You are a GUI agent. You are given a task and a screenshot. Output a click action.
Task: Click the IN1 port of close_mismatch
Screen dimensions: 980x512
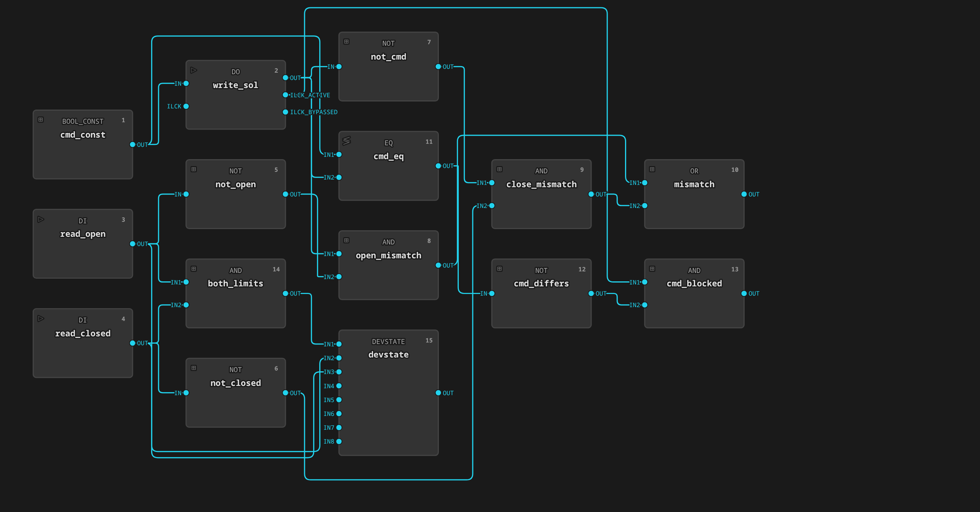(492, 183)
